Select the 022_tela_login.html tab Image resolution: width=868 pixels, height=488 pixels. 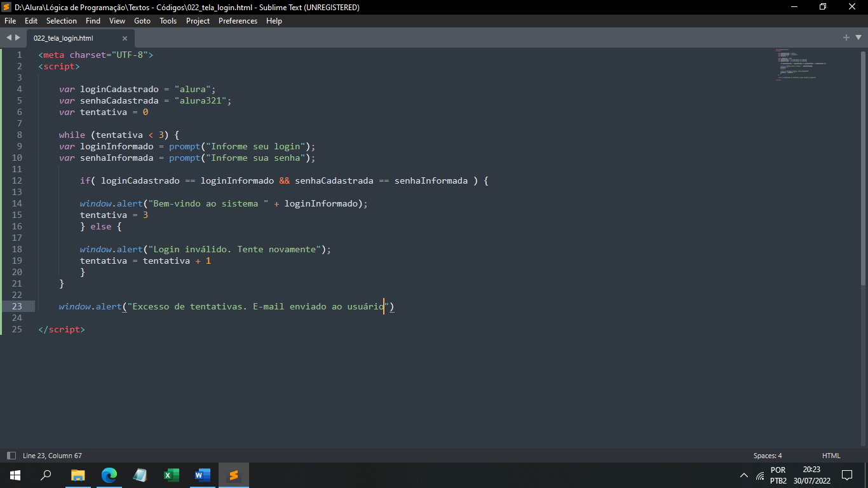click(x=64, y=38)
